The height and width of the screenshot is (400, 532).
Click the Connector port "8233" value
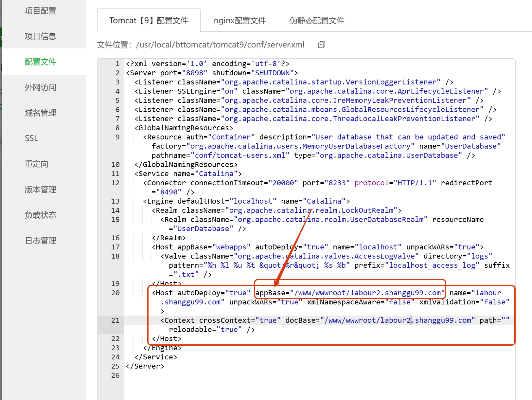[337, 183]
